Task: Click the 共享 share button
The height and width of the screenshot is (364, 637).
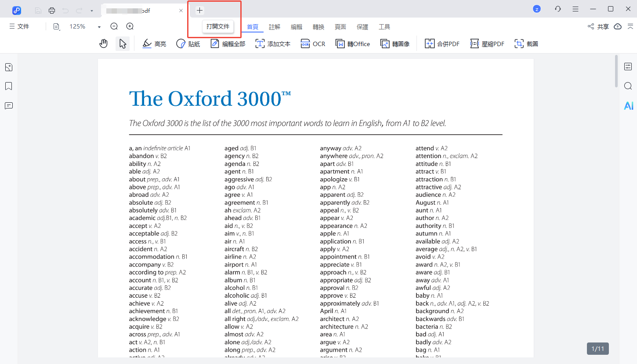Action: pos(598,27)
